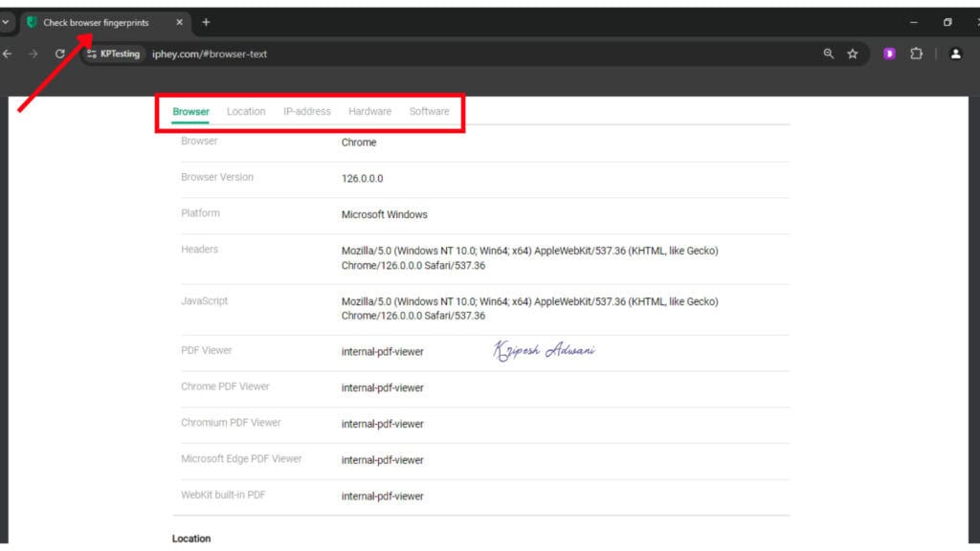
Task: Open the browser profile avatar icon
Action: click(956, 55)
